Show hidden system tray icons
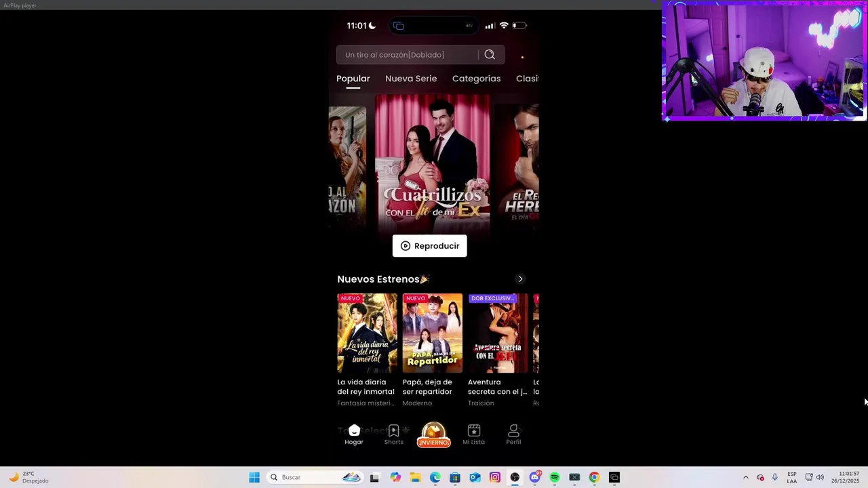 (x=745, y=477)
